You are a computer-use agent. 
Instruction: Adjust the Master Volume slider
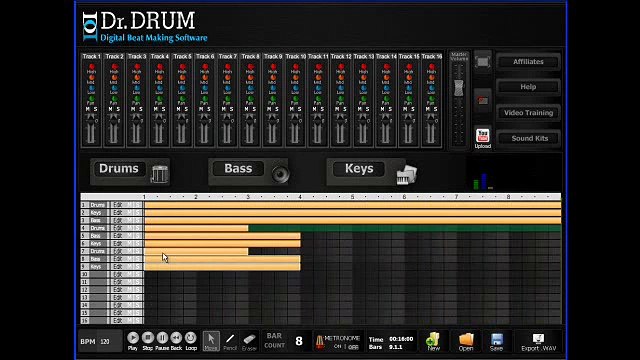459,88
